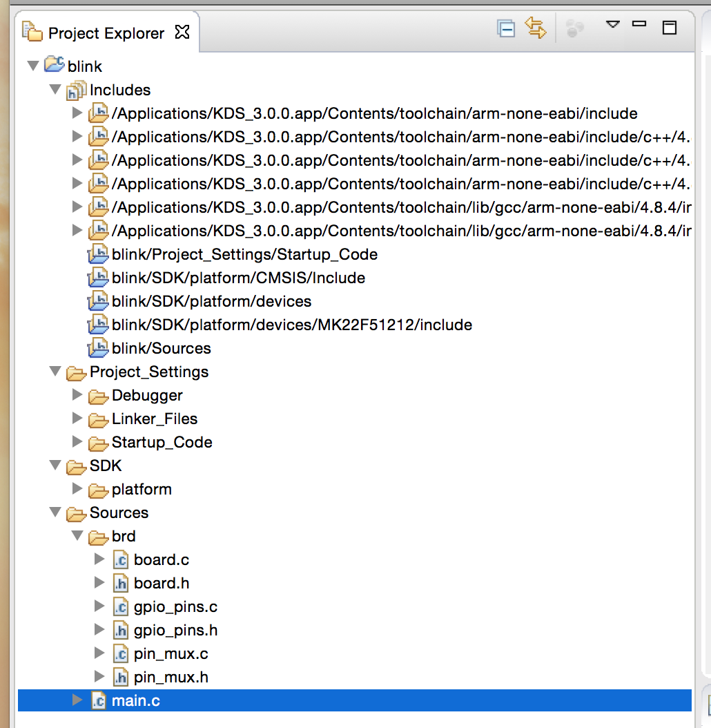Expand the Startup_Code folder

[x=77, y=443]
